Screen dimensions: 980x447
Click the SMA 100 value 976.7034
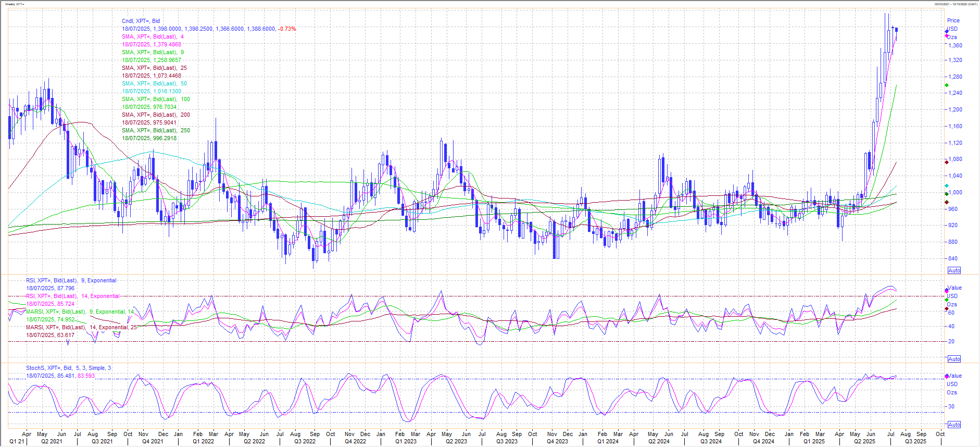tap(165, 107)
